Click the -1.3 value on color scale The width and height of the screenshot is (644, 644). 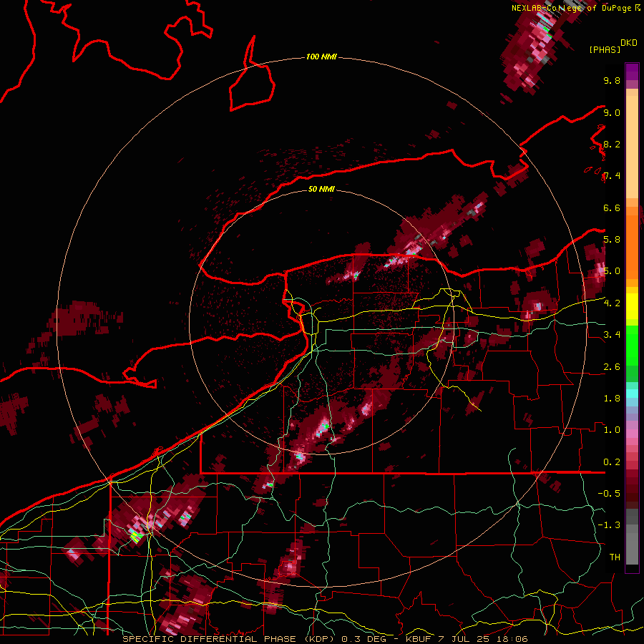(x=609, y=525)
